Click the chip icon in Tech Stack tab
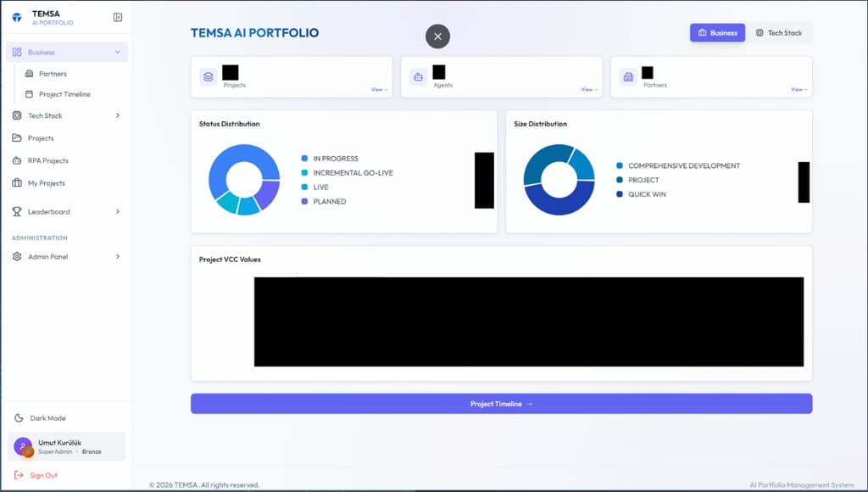 (759, 33)
